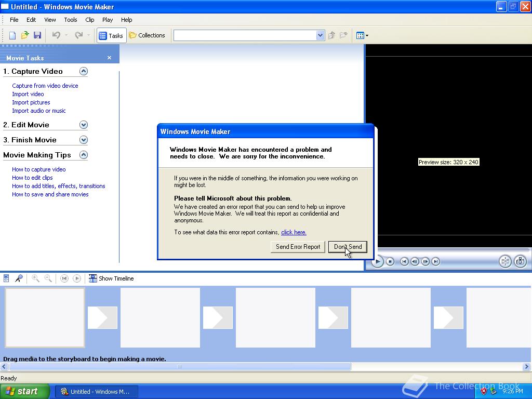Image resolution: width=532 pixels, height=399 pixels.
Task: Click the Redo arrow icon
Action: click(79, 35)
